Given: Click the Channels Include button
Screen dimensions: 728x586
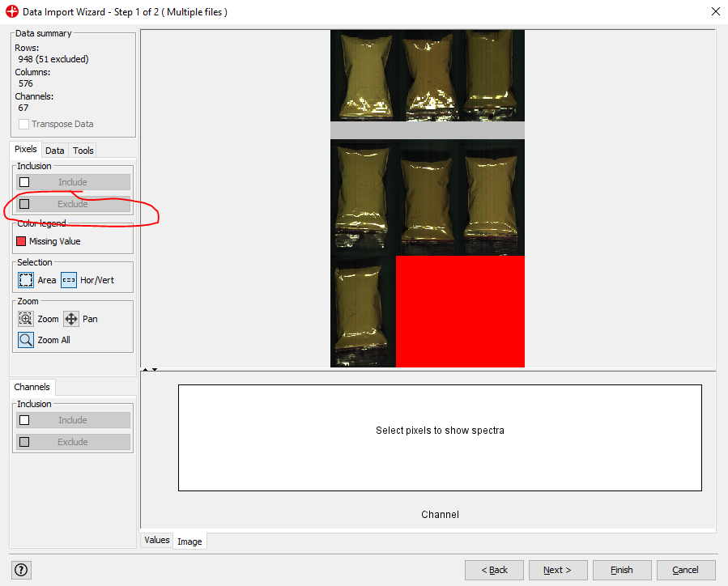Looking at the screenshot, I should (x=73, y=420).
